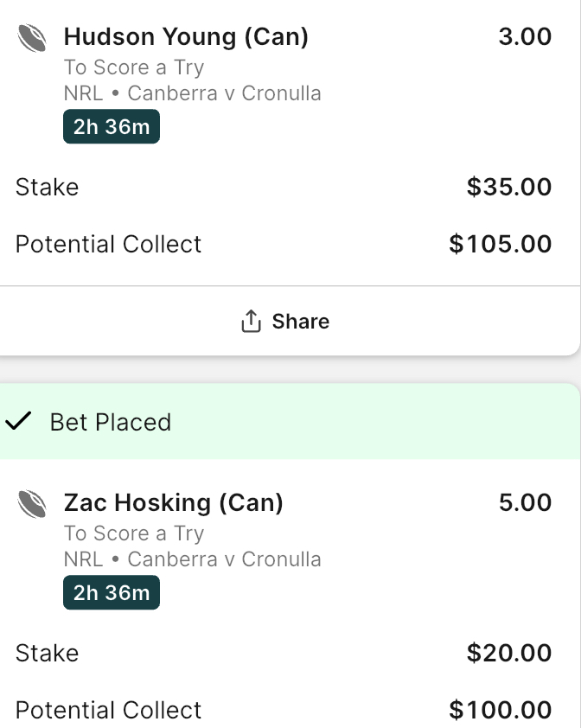The height and width of the screenshot is (728, 581).
Task: Click the rugby ball icon beside Hudson Young
Action: coord(32,37)
